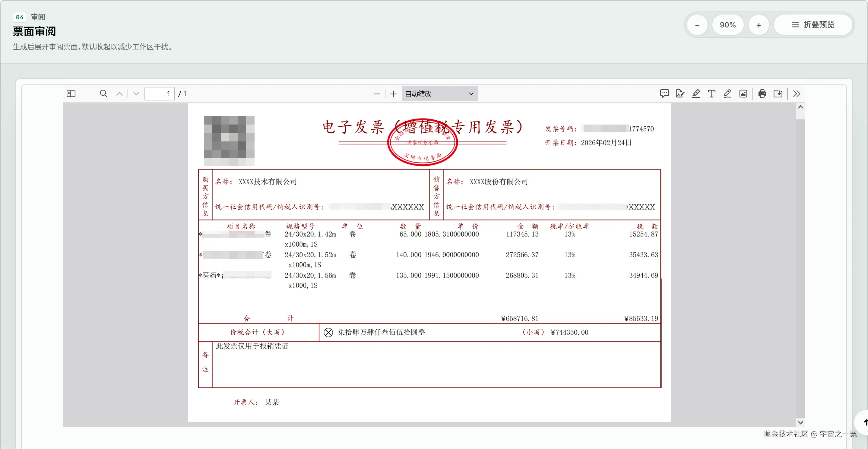
Task: Click the invoice date 2026年02月24日
Action: [x=606, y=143]
